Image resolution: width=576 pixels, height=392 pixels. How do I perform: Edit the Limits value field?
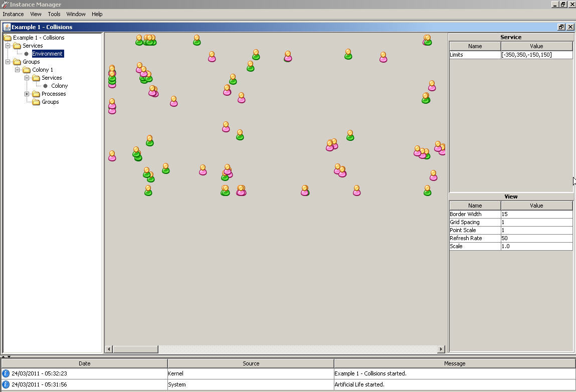(536, 55)
